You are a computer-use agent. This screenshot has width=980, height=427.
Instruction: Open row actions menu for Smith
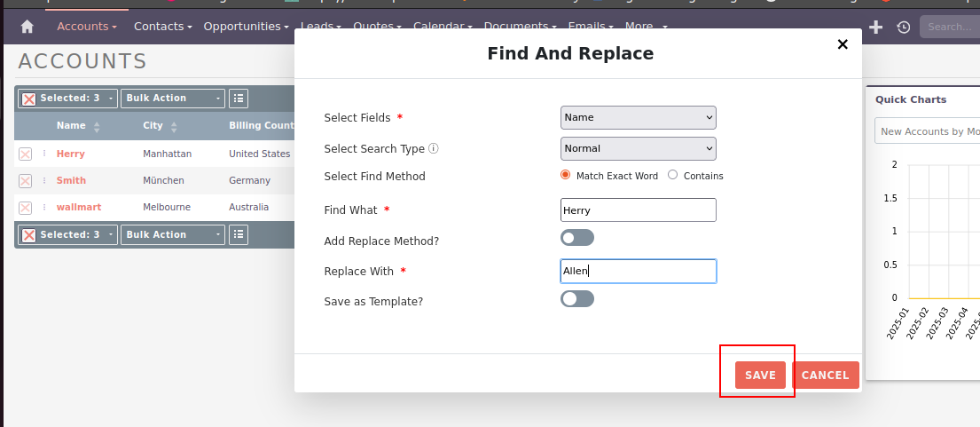point(44,181)
